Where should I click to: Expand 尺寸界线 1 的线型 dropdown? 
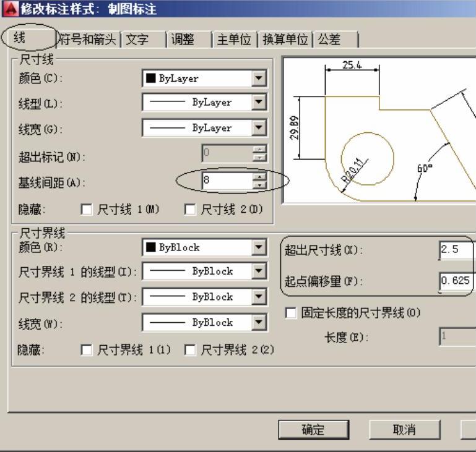pos(259,271)
